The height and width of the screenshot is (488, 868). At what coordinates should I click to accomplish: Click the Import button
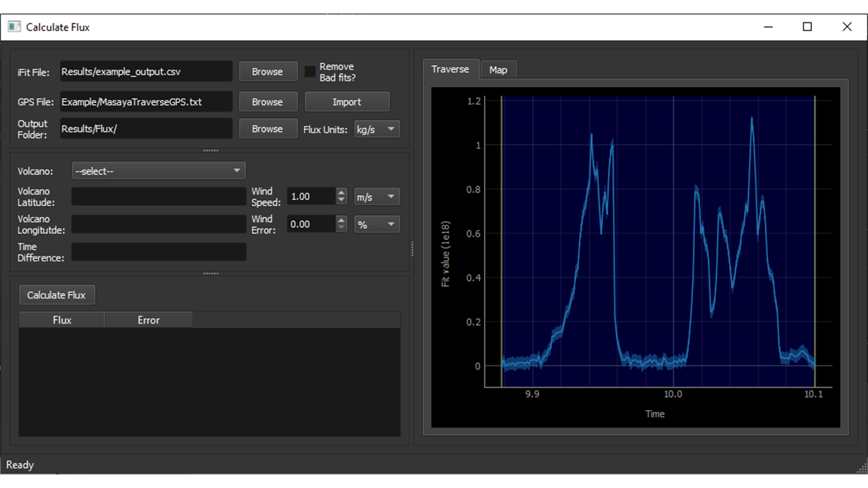pyautogui.click(x=347, y=102)
